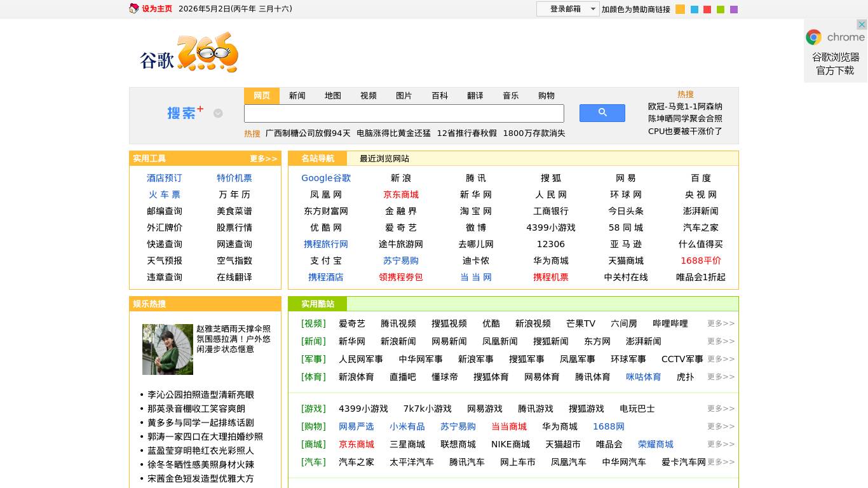Switch to the 翻译 search tab
This screenshot has width=868, height=488.
tap(475, 95)
